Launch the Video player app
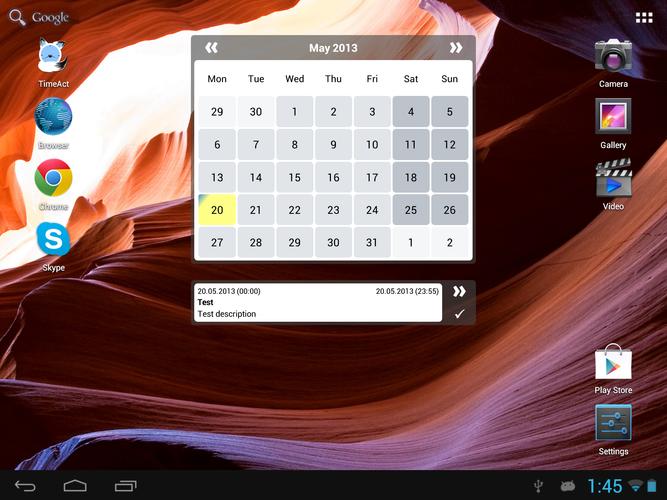667x500 pixels. tap(613, 178)
